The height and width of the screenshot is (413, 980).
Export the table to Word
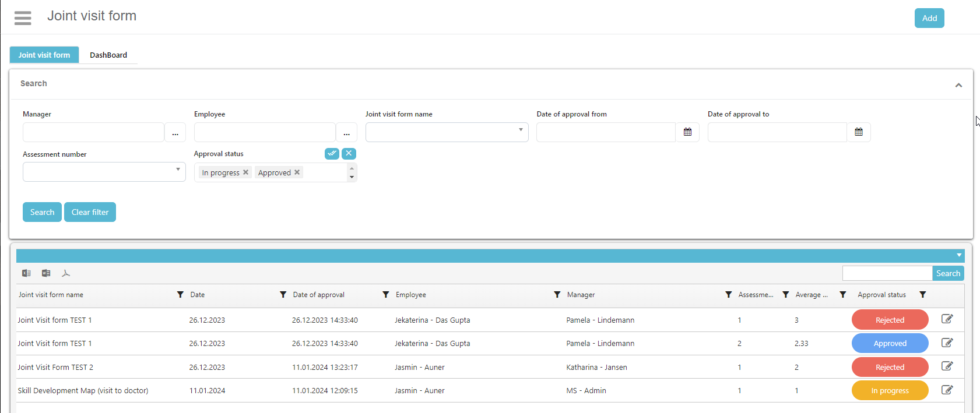tap(46, 273)
